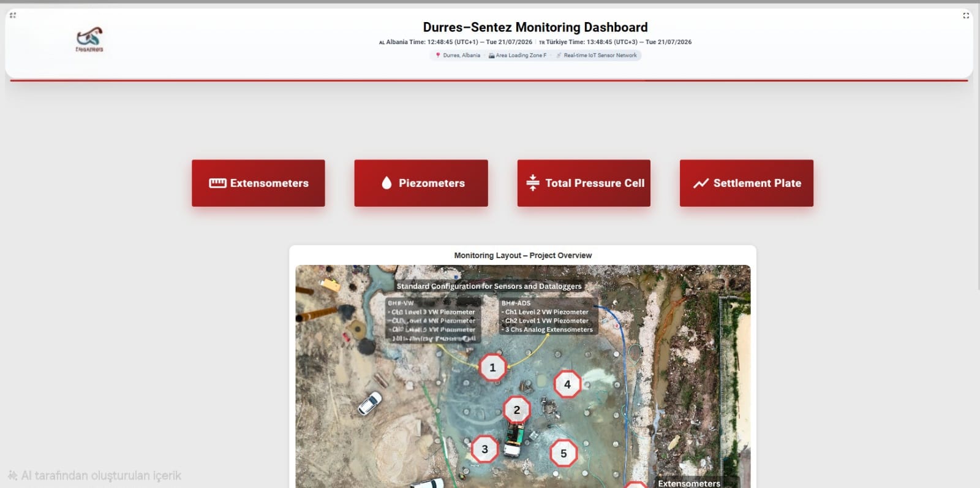This screenshot has height=488, width=980.
Task: Go to Total Pressure Cell page
Action: click(584, 183)
